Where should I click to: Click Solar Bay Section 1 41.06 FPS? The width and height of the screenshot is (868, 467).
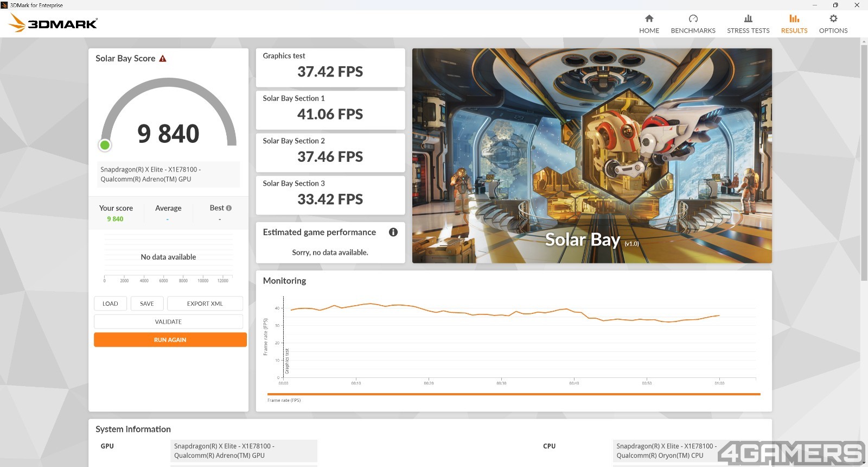330,114
